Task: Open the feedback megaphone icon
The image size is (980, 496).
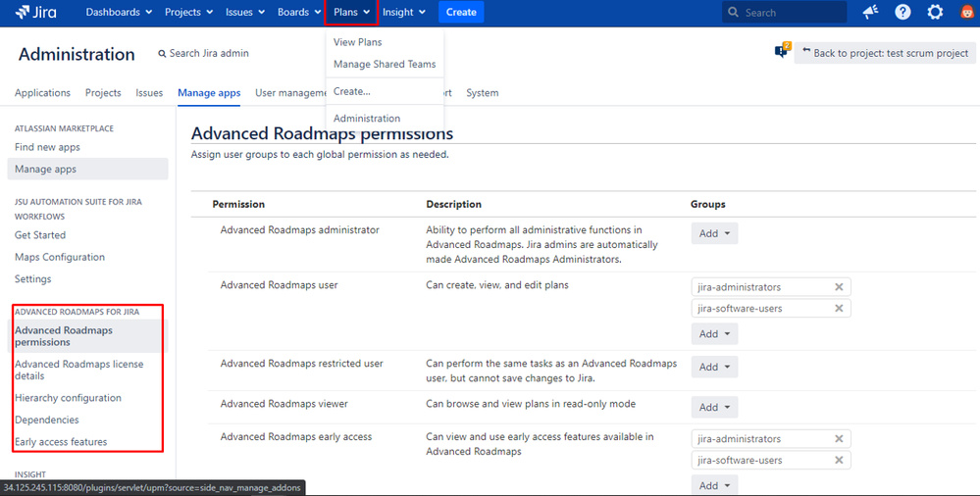Action: [870, 12]
